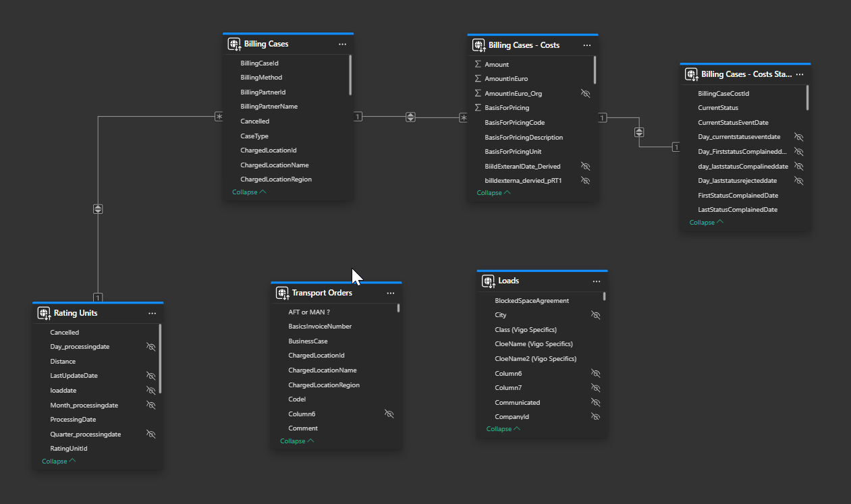Click the Rating Units table icon

pyautogui.click(x=43, y=313)
